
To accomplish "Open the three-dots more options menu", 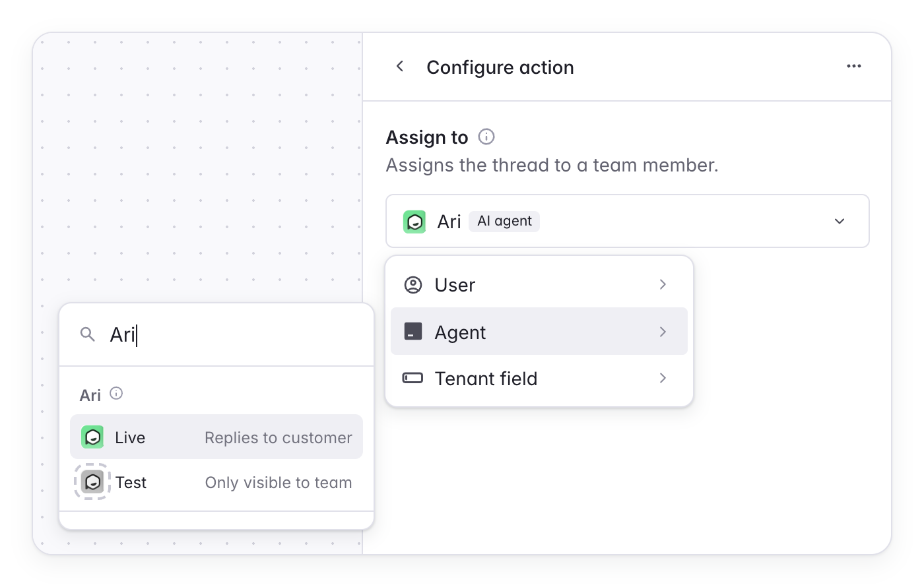I will [x=854, y=67].
